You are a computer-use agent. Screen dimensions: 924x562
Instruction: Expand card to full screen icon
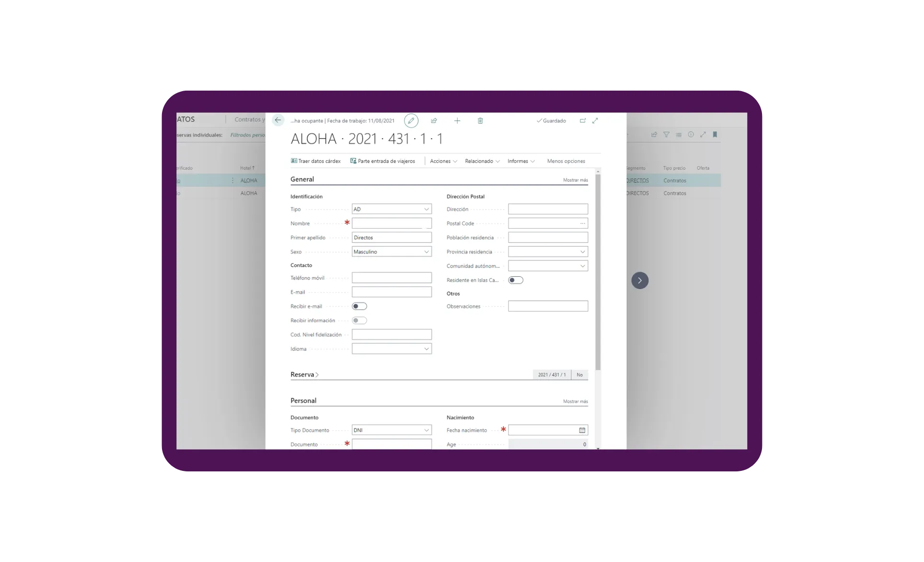point(595,121)
